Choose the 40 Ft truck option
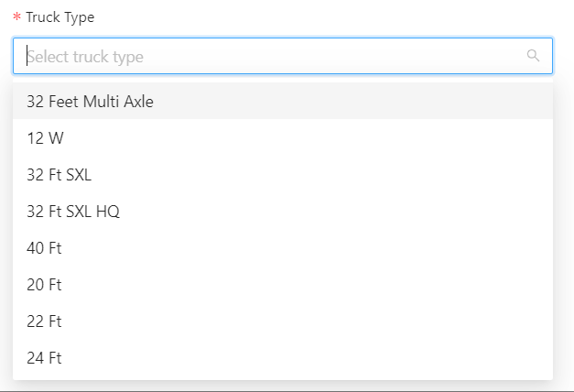 (44, 248)
